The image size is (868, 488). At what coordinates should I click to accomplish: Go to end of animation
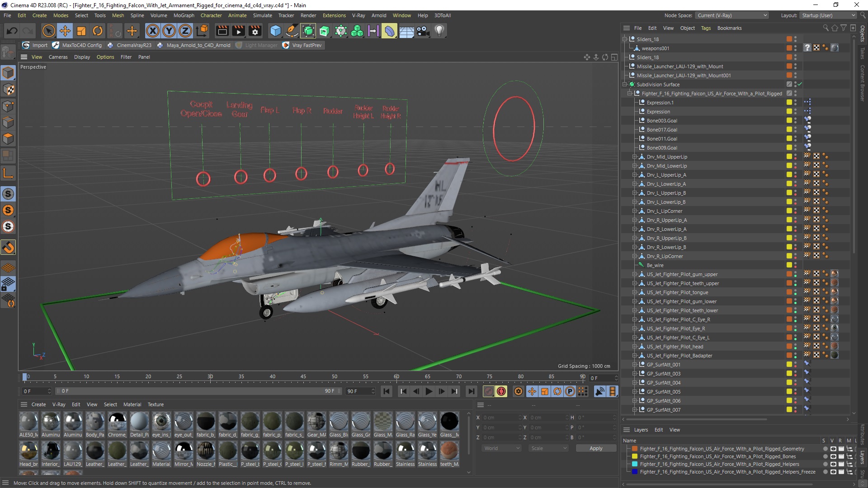tap(472, 391)
